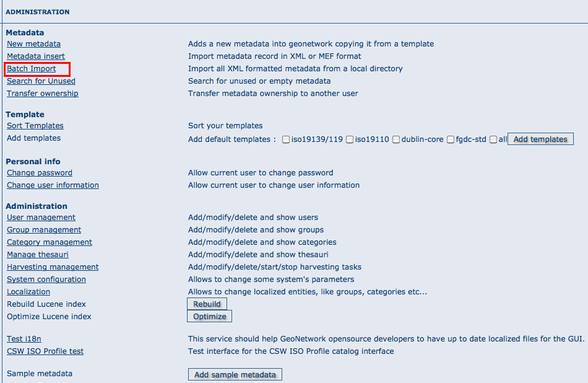The height and width of the screenshot is (383, 588).
Task: Open User management
Action: click(x=41, y=217)
